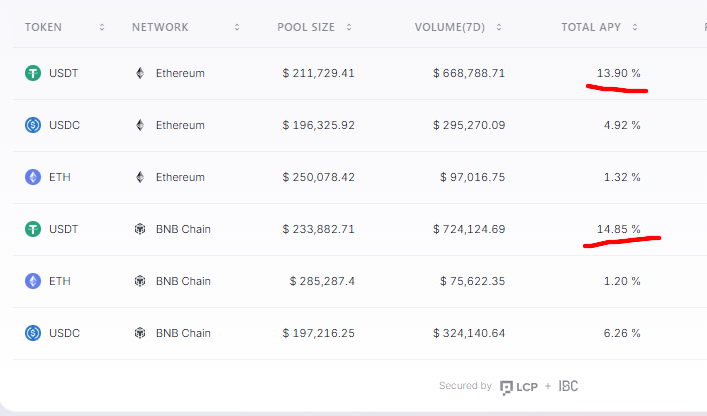Sort by VOLUME(7D) using its sort arrows
707x416 pixels.
499,27
